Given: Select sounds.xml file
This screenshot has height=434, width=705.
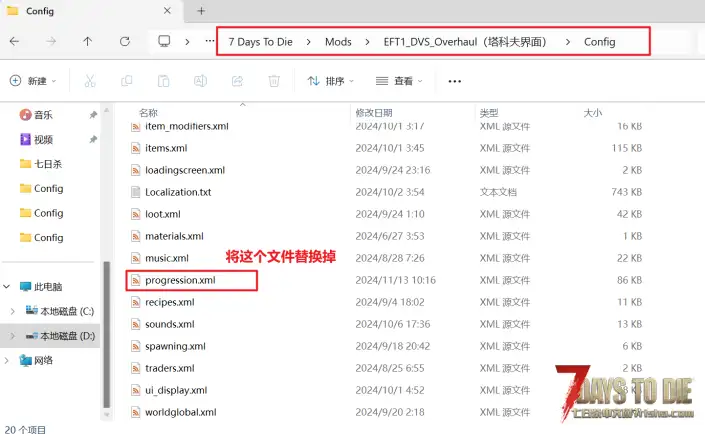Looking at the screenshot, I should coord(170,324).
